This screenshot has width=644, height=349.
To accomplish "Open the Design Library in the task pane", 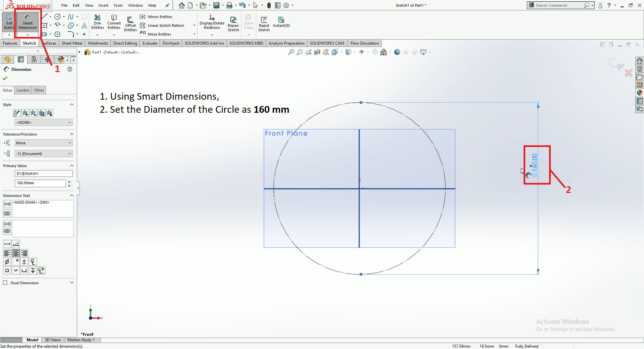I will click(x=640, y=69).
